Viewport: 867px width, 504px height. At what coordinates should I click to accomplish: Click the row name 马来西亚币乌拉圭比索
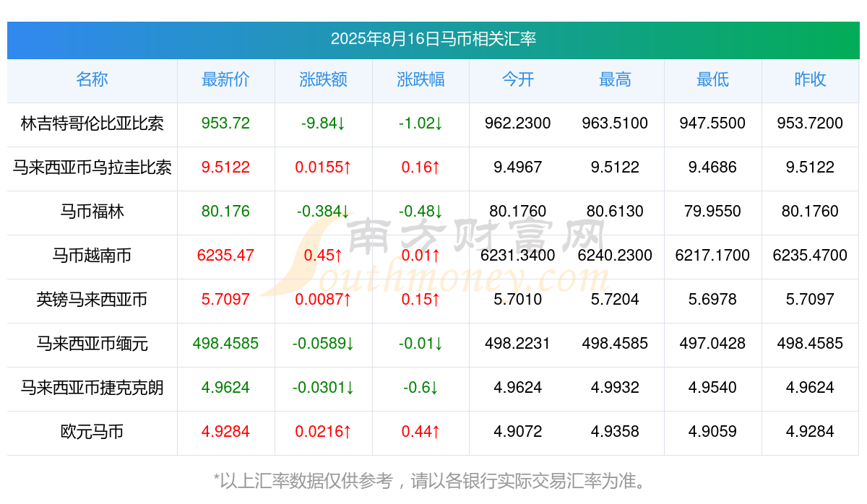click(x=92, y=168)
